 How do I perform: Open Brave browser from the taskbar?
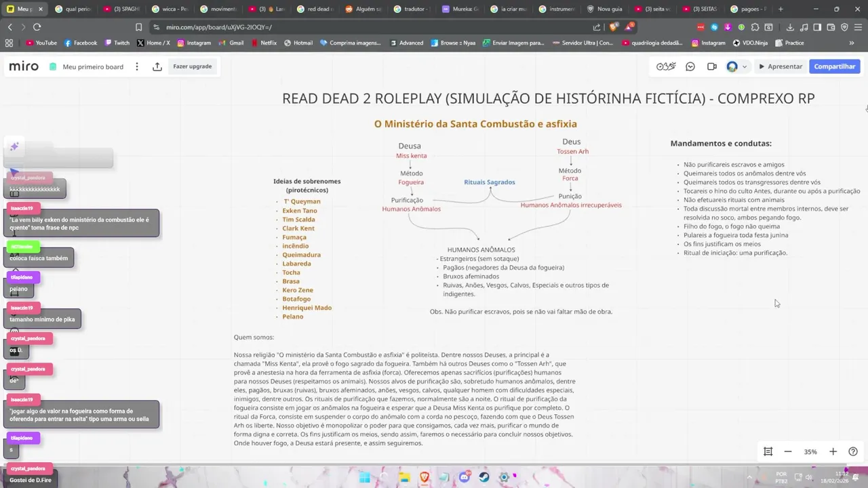click(425, 478)
